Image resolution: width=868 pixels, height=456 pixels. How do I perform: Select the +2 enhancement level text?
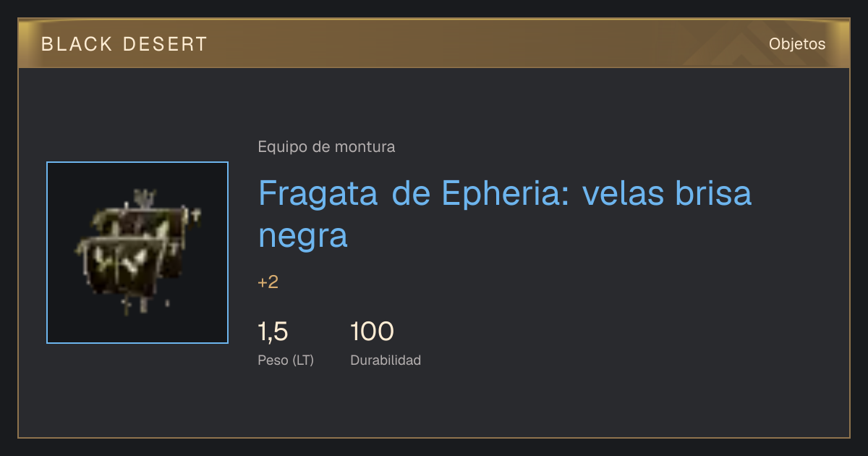pos(268,282)
